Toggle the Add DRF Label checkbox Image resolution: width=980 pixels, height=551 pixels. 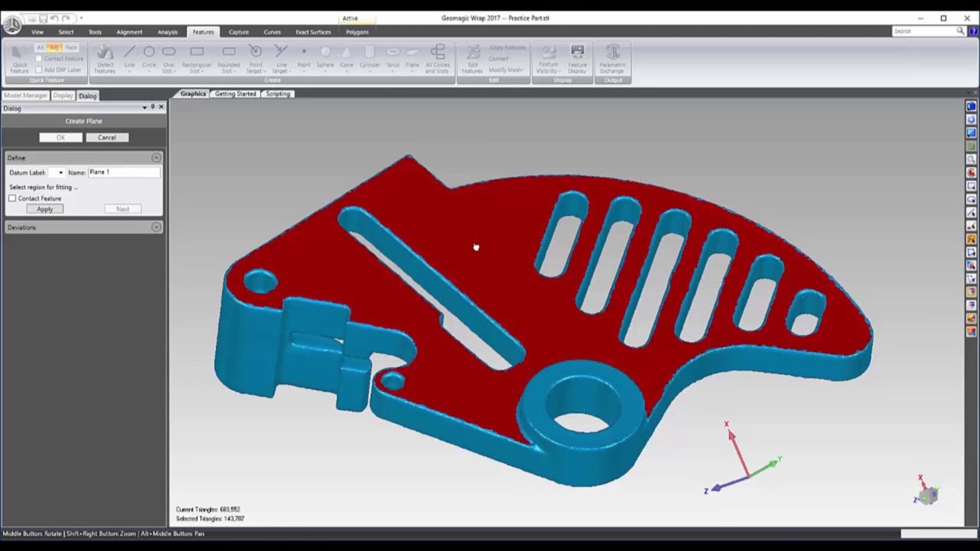39,70
